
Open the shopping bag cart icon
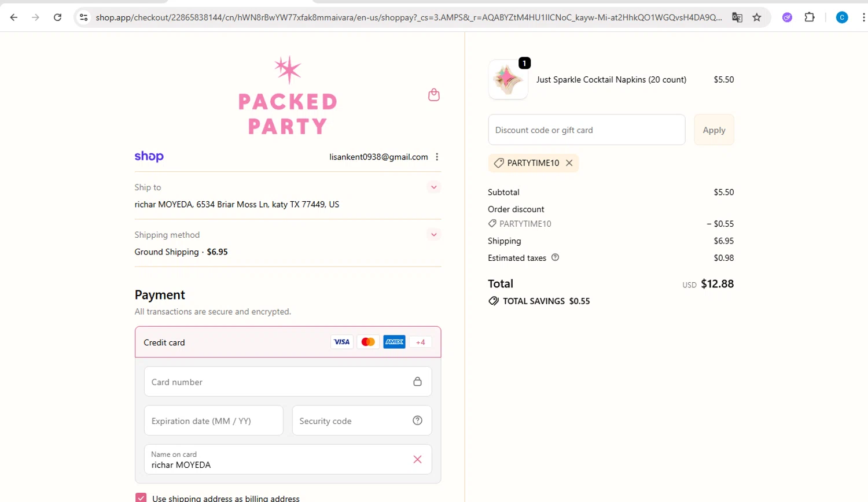(434, 95)
